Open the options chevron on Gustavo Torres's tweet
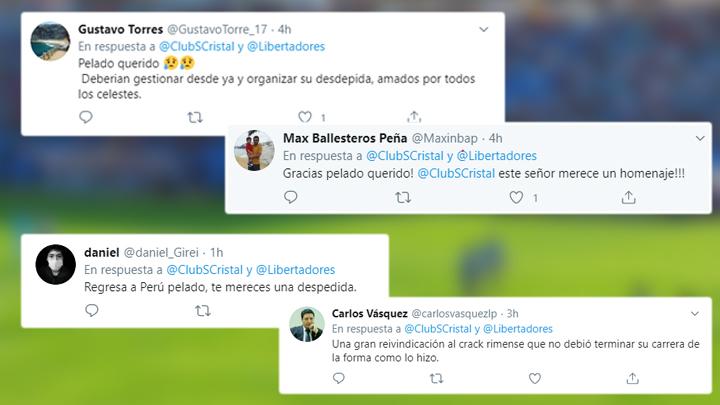Viewport: 720px width, 405px height. pyautogui.click(x=484, y=29)
